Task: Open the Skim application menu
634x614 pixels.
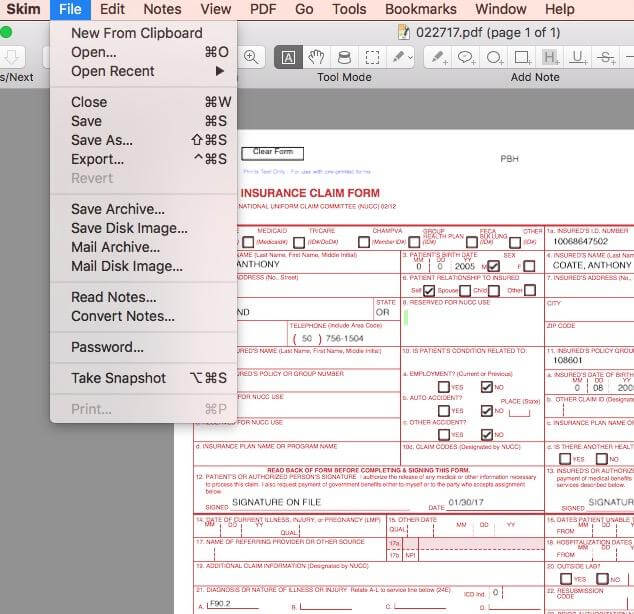Action: click(x=23, y=9)
